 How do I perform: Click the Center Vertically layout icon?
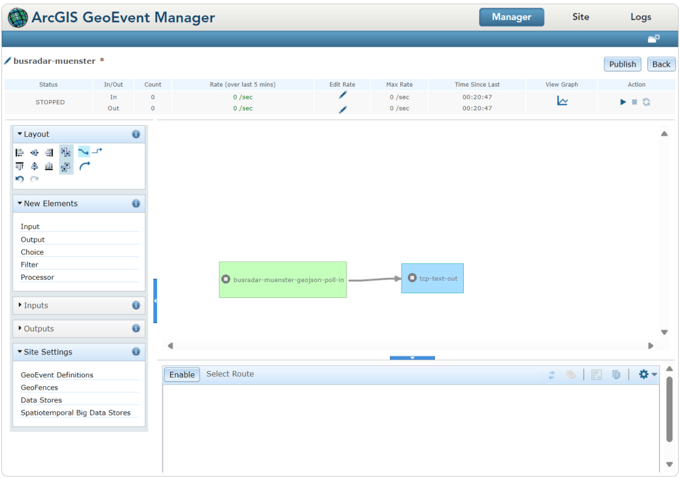[x=34, y=166]
